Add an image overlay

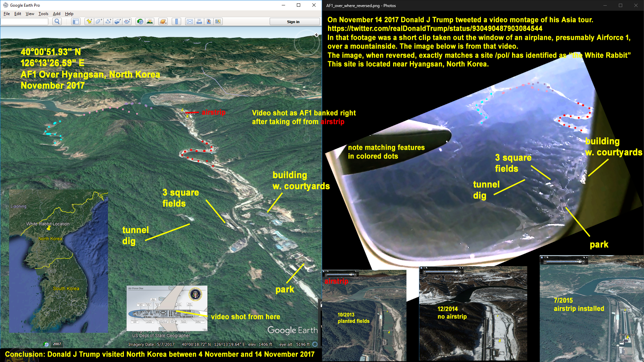click(117, 22)
